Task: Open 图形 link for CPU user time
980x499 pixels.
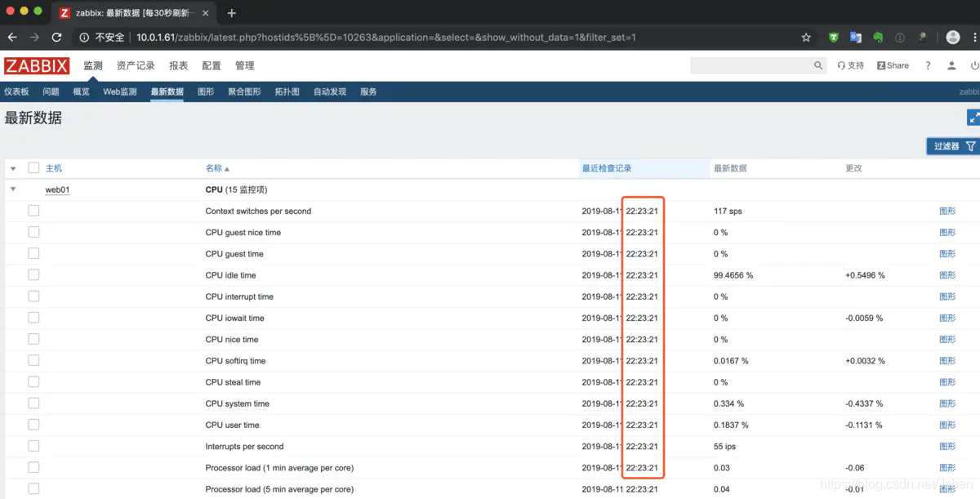Action: click(947, 425)
